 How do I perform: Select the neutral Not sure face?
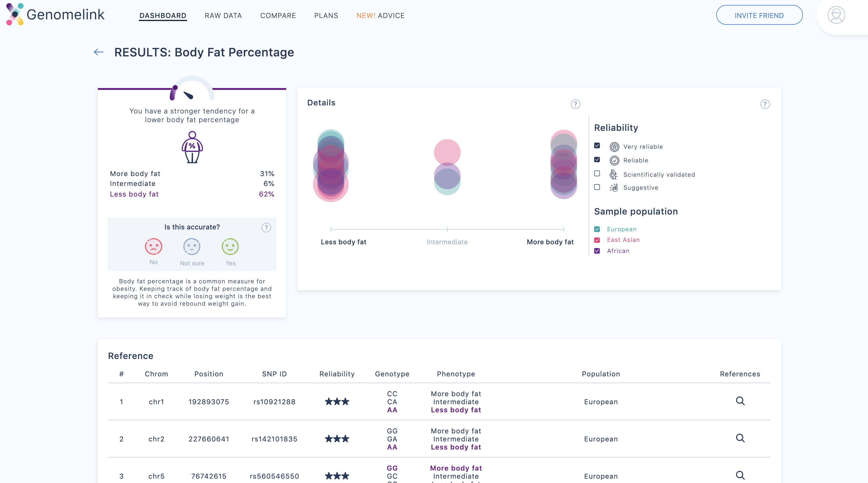pyautogui.click(x=192, y=246)
